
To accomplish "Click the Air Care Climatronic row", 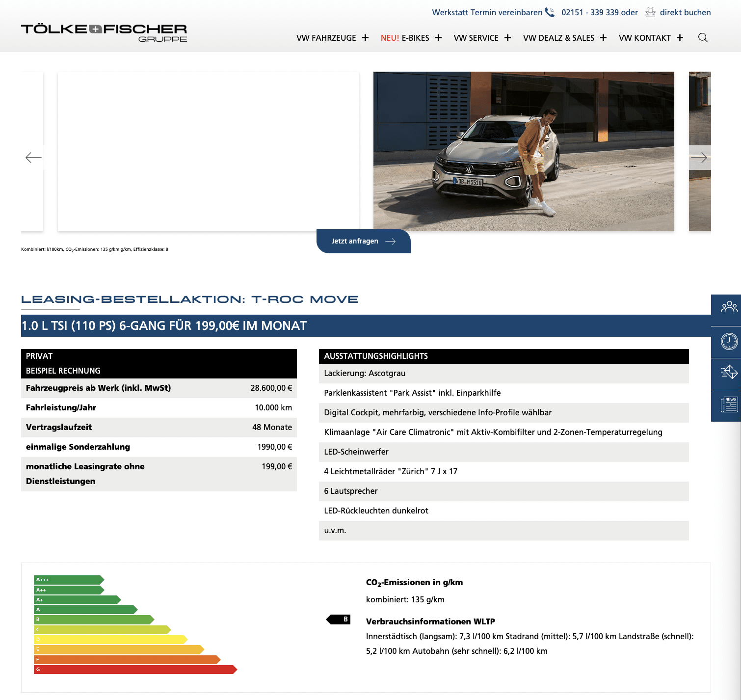I will point(504,432).
